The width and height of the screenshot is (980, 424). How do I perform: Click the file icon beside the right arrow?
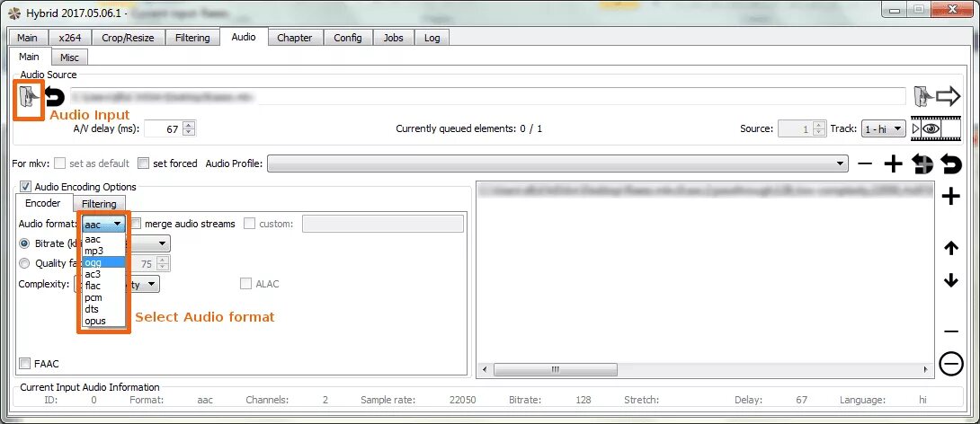click(923, 96)
